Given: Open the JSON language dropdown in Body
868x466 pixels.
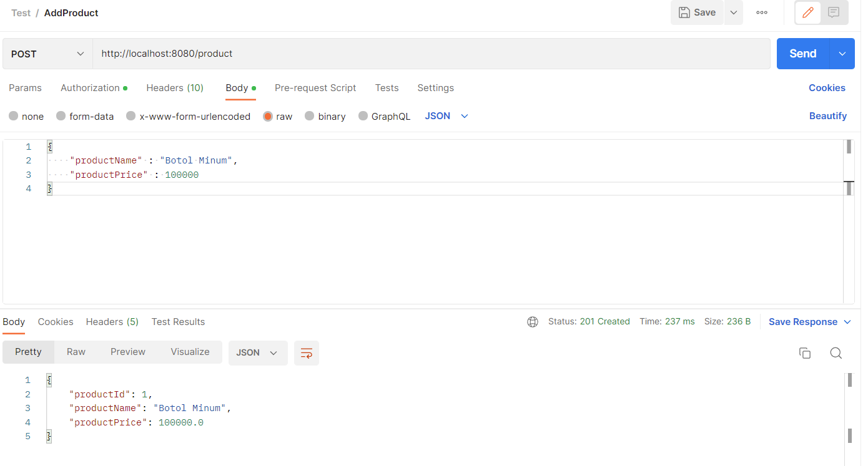Looking at the screenshot, I should tap(446, 116).
